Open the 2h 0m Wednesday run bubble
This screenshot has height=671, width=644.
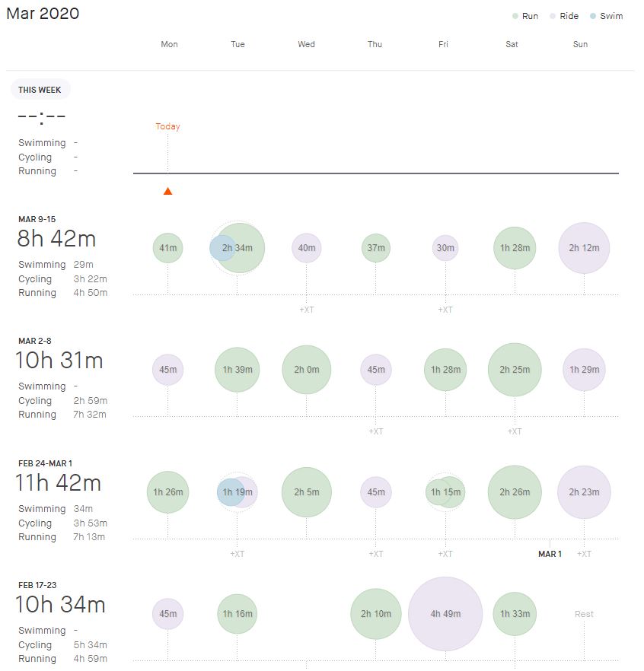[307, 370]
